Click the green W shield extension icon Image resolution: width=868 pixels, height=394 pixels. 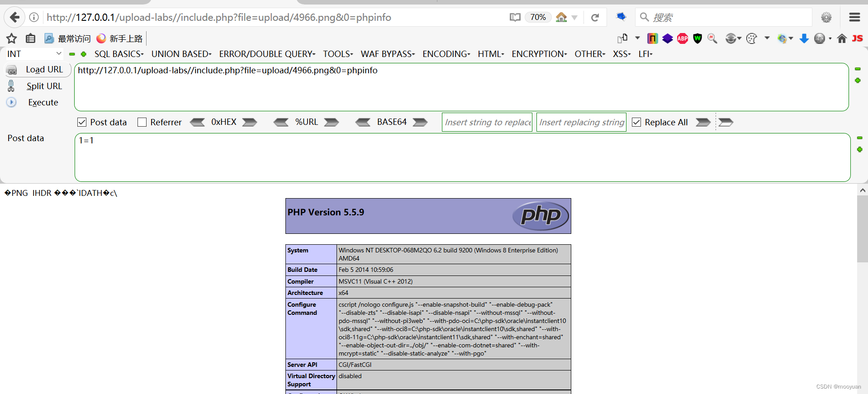(697, 38)
